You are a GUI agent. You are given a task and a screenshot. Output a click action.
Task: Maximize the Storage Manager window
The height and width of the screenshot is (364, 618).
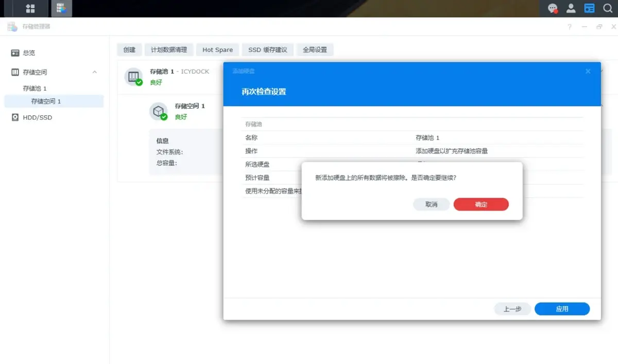tap(599, 27)
